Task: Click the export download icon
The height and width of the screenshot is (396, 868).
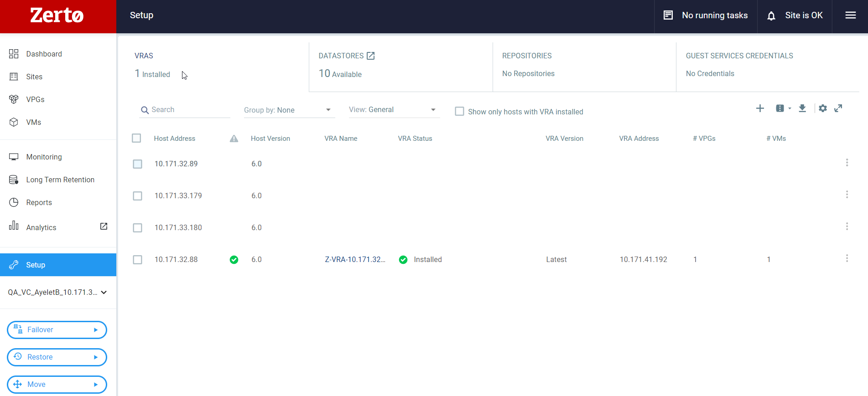Action: pyautogui.click(x=802, y=108)
